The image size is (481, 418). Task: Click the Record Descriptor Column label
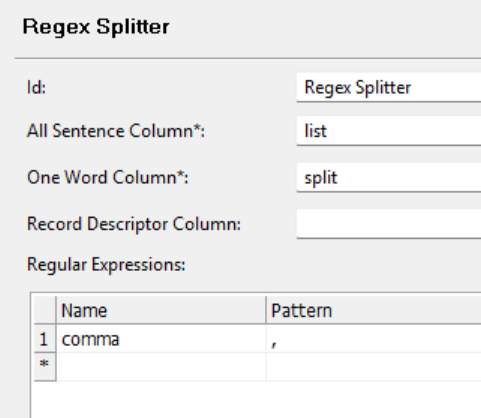pos(134,224)
